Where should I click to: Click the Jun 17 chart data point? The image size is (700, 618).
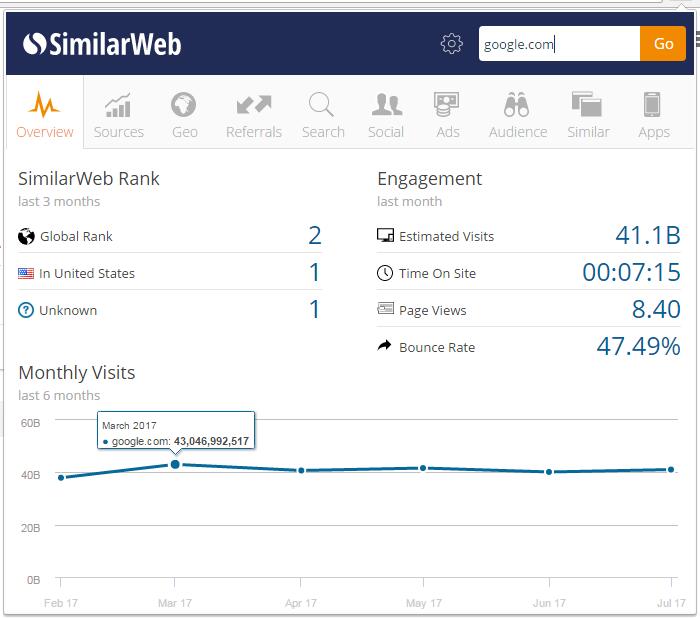[x=548, y=472]
